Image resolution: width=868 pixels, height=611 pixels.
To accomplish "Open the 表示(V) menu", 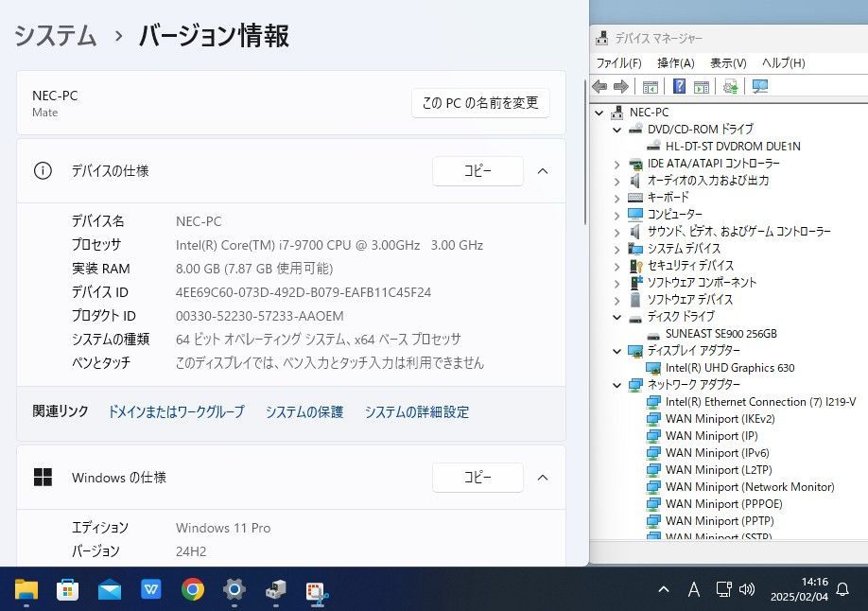I will click(x=728, y=63).
